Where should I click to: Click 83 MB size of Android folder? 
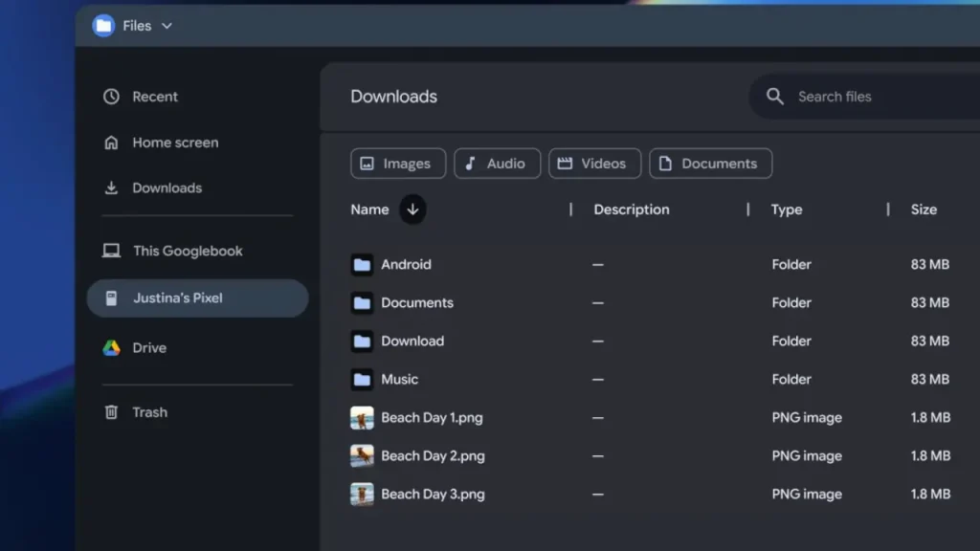click(930, 265)
